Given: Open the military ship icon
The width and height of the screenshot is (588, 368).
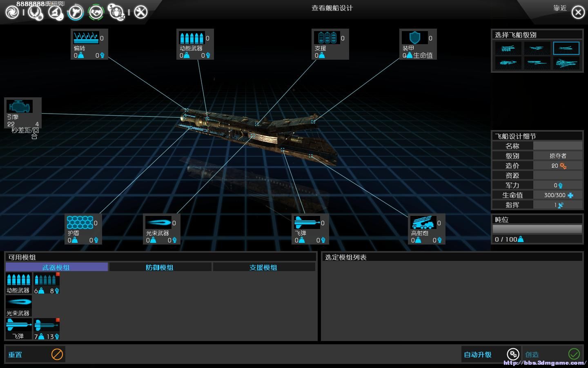Looking at the screenshot, I should tap(76, 12).
